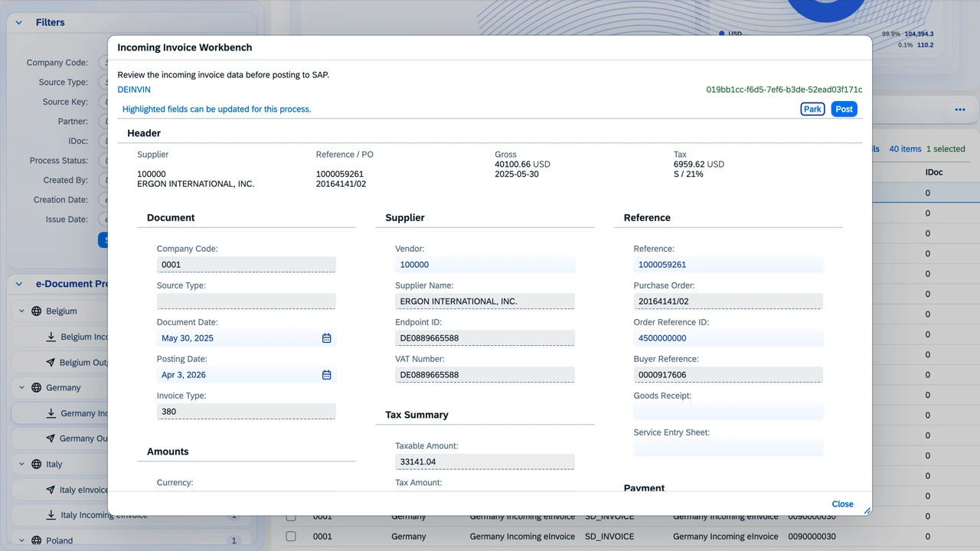Viewport: 980px width, 551px height.
Task: Close the Incoming Invoice Workbench dialog
Action: 842,504
